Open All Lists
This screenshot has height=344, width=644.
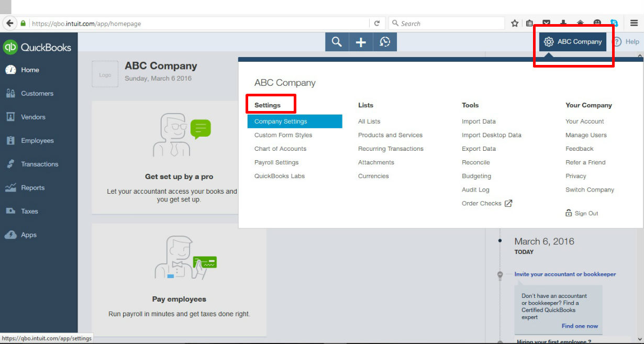tap(369, 121)
